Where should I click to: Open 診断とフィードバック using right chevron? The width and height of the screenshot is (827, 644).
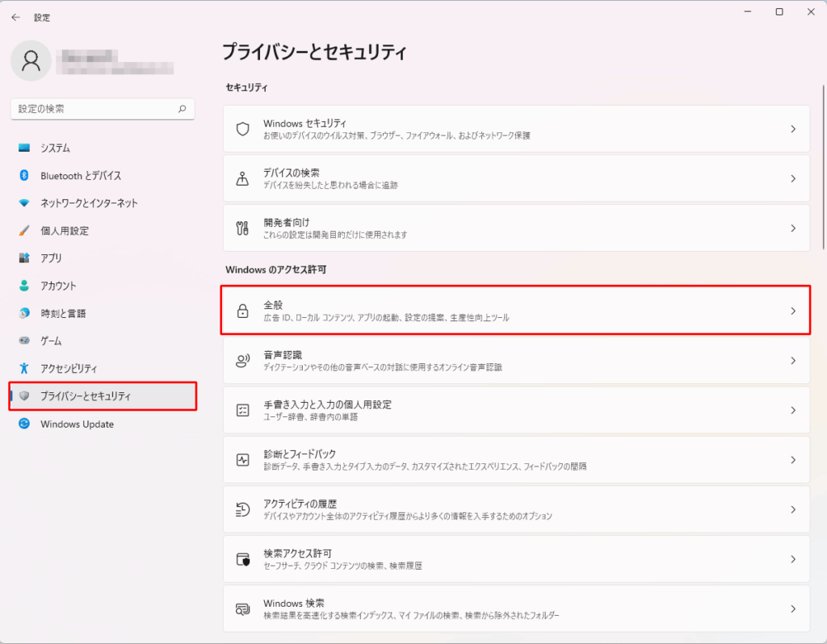click(x=793, y=459)
